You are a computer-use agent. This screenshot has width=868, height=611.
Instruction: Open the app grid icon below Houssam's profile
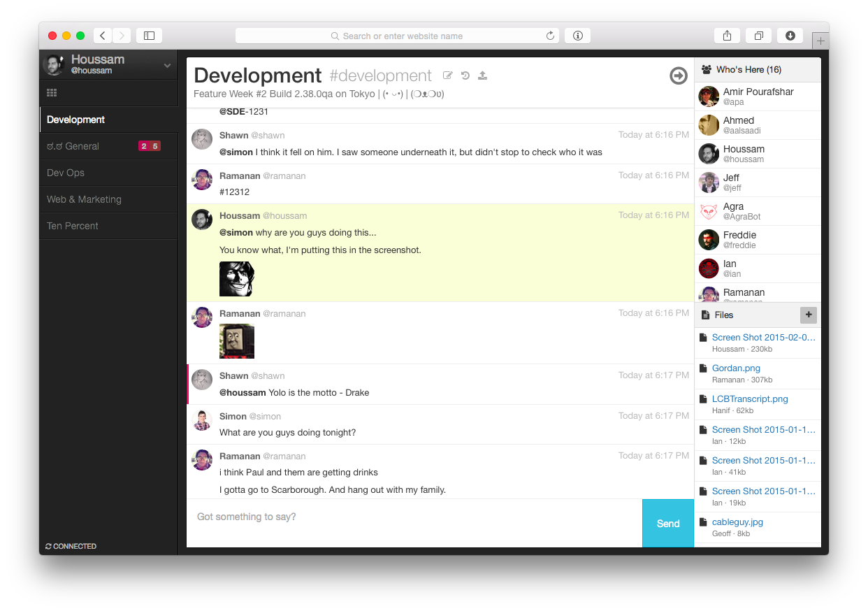tap(51, 92)
